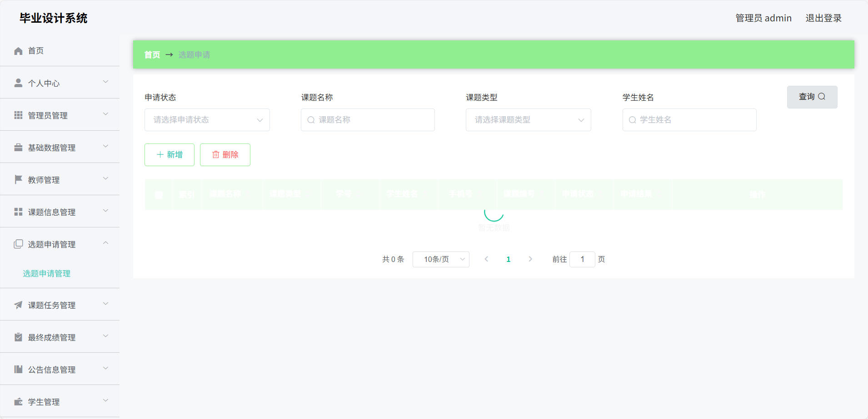Go to the previous page with the left arrow

pyautogui.click(x=486, y=259)
